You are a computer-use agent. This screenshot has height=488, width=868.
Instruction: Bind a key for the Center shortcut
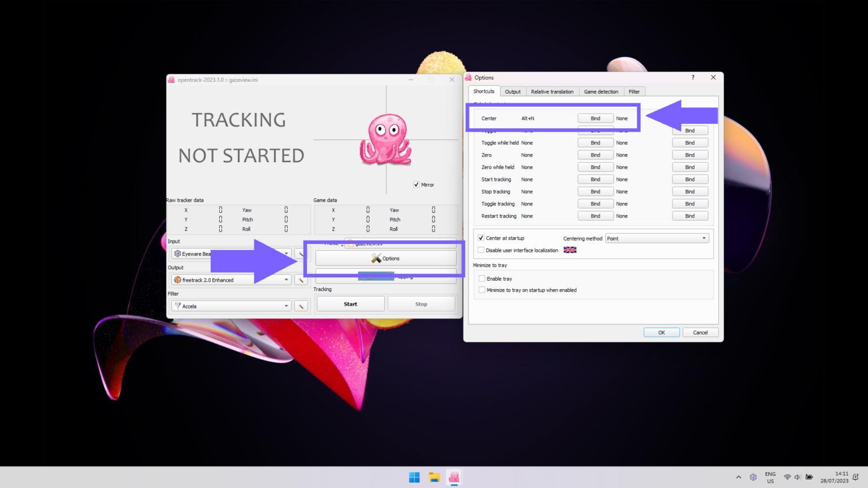coord(595,118)
